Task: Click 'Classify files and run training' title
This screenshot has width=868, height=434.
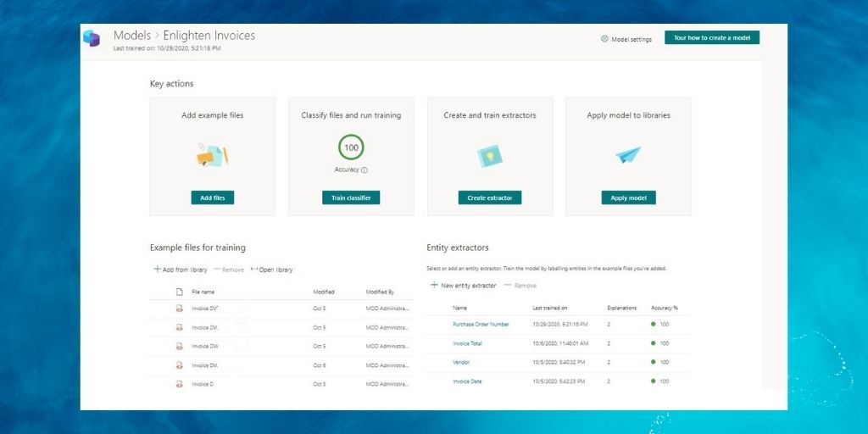Action: click(351, 115)
